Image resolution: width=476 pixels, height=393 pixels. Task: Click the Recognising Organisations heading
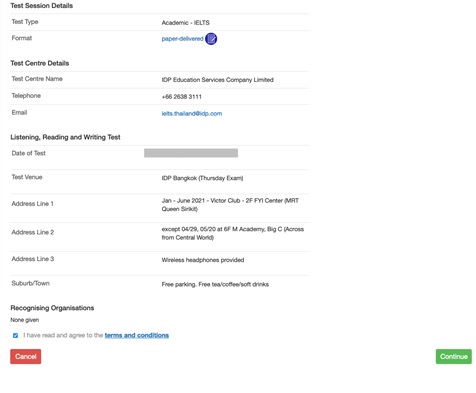52,308
